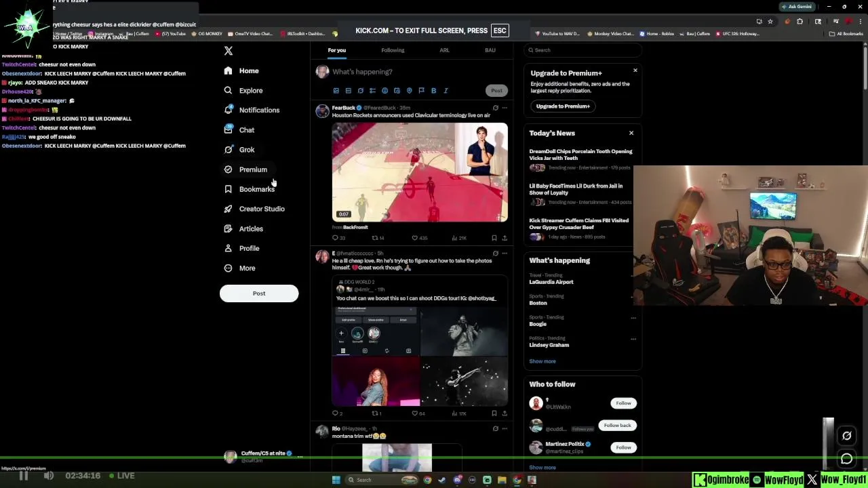
Task: Open more options on Rio's post
Action: click(505, 429)
